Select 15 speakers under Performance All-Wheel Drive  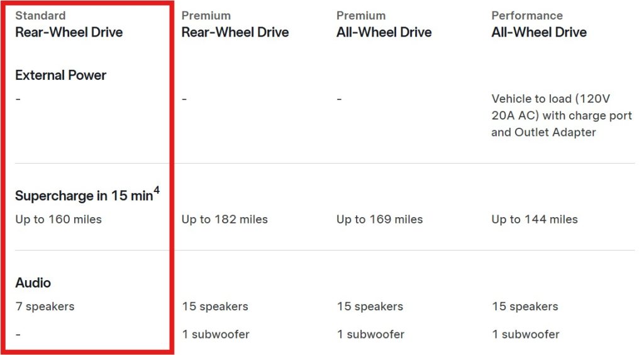pyautogui.click(x=525, y=307)
